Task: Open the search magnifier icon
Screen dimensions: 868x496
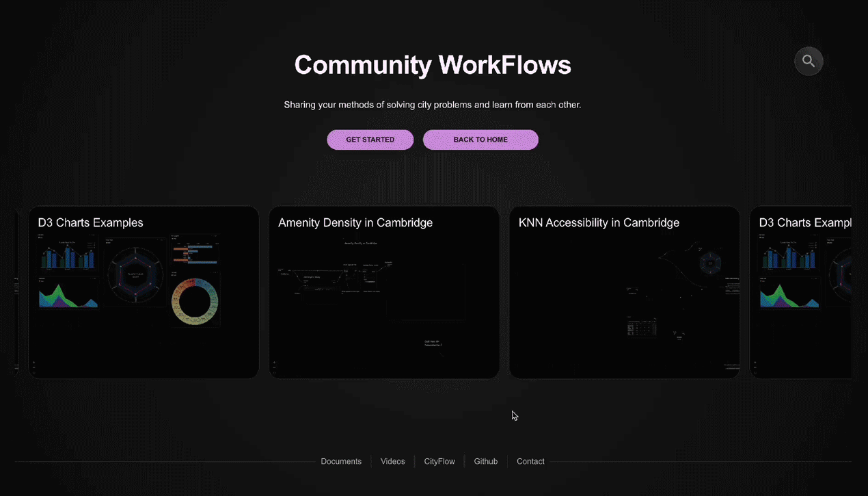Action: [809, 62]
